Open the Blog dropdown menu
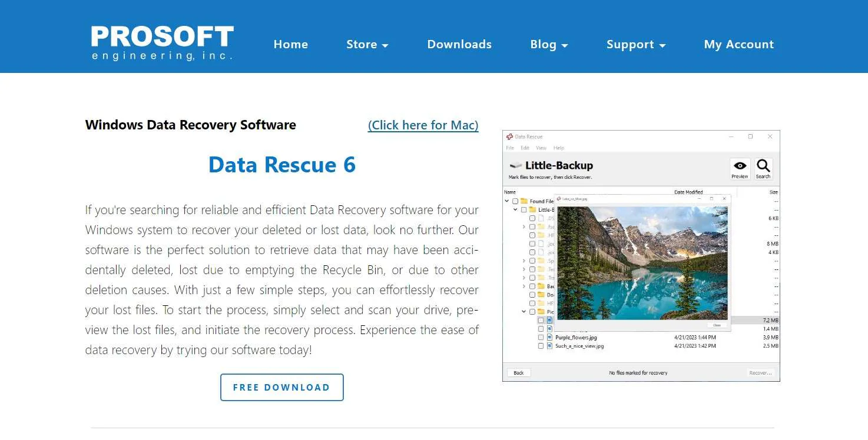Screen dimensions: 868x440 point(549,45)
